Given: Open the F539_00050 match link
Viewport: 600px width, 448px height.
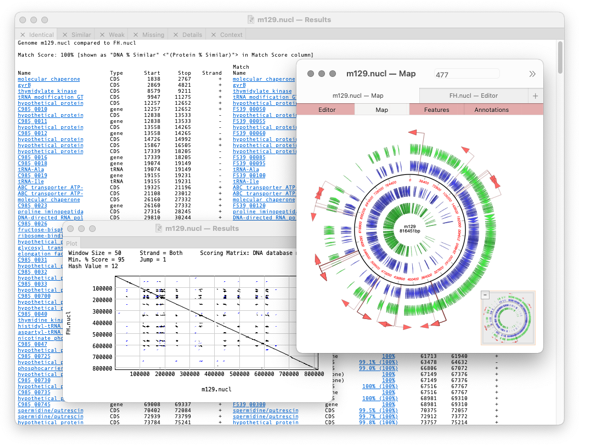Looking at the screenshot, I should pos(249,109).
